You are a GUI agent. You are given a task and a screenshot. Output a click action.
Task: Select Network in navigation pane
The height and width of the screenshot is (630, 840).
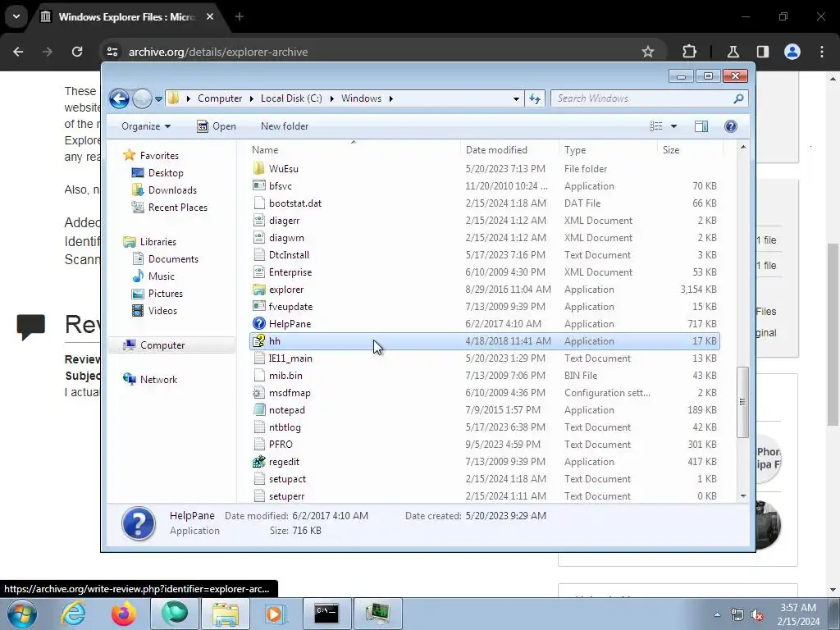[158, 380]
